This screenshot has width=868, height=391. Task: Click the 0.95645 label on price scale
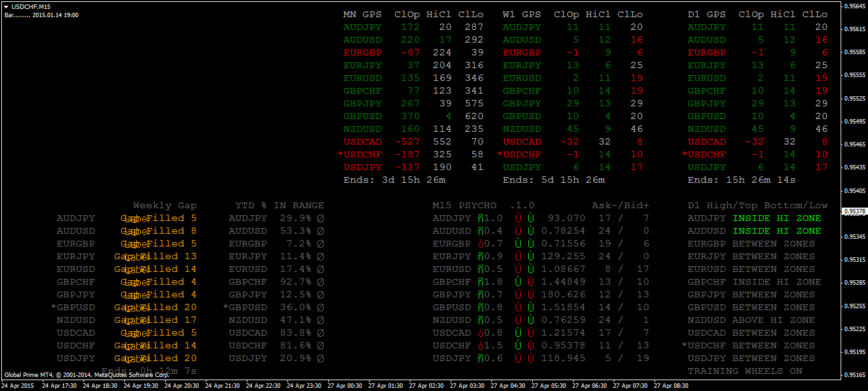point(855,6)
